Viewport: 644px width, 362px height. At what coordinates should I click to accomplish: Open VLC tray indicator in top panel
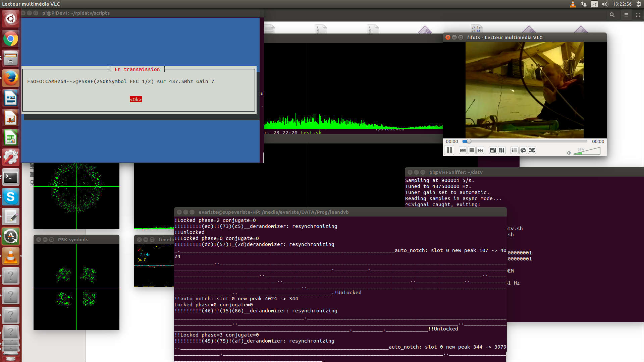tap(573, 4)
